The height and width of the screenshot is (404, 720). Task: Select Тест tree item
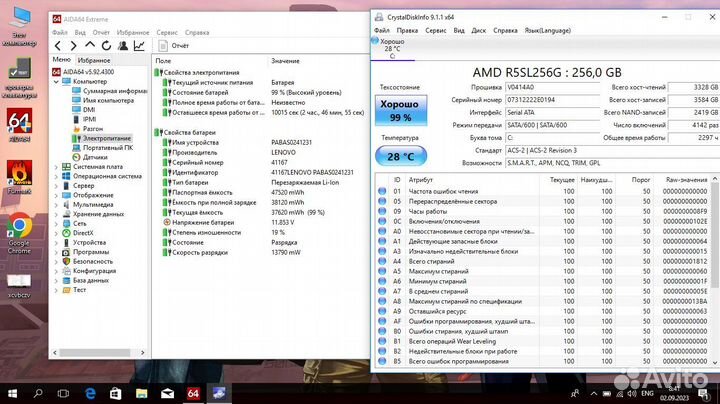74,290
